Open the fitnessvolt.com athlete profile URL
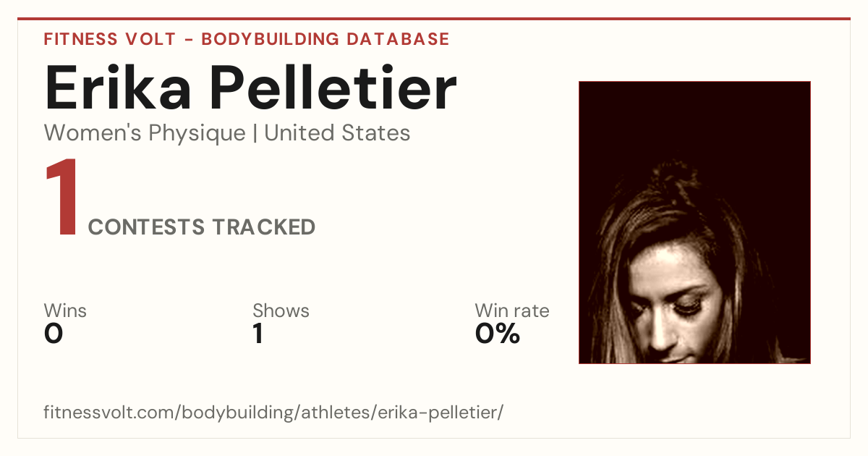 point(273,413)
